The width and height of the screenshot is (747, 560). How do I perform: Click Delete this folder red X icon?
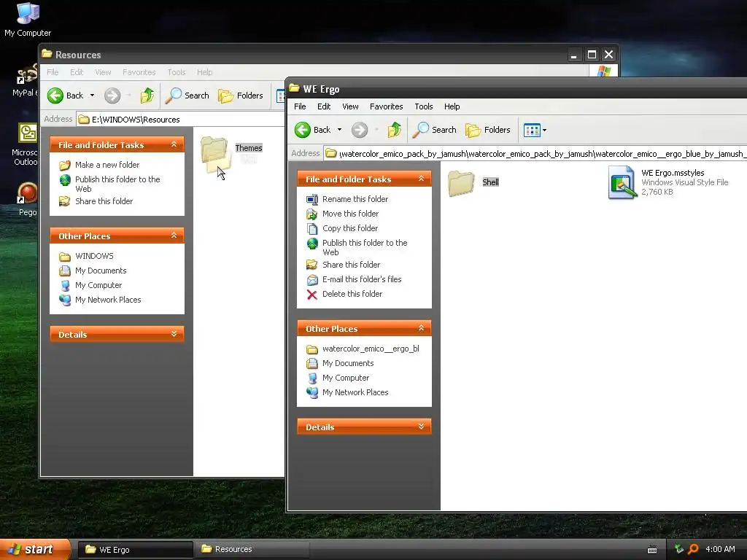312,295
